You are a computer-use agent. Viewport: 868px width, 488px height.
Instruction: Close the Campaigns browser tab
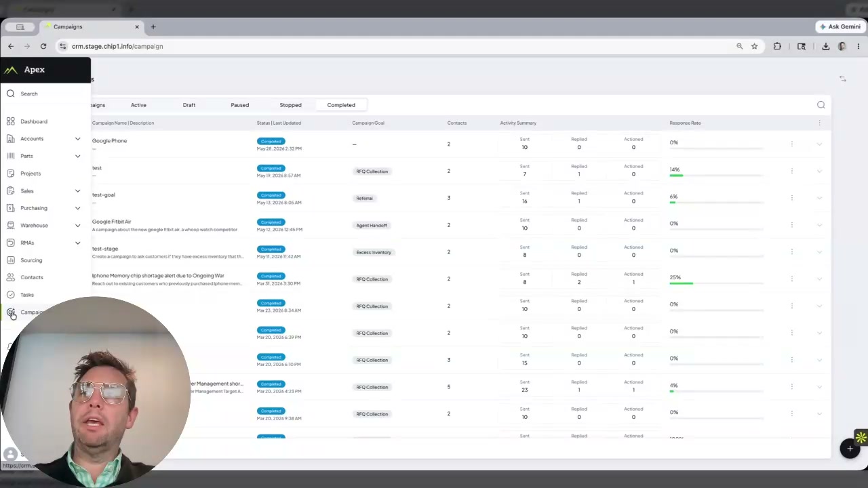pos(137,26)
